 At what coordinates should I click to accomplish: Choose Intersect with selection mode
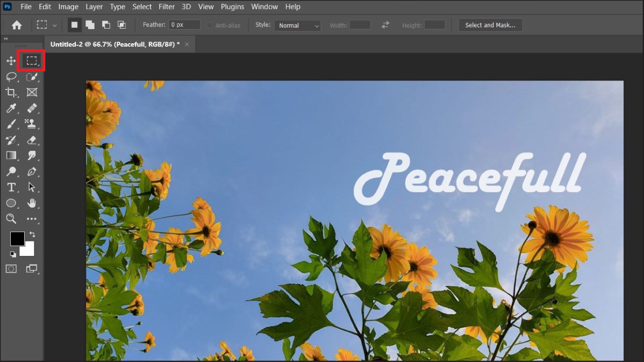click(121, 25)
